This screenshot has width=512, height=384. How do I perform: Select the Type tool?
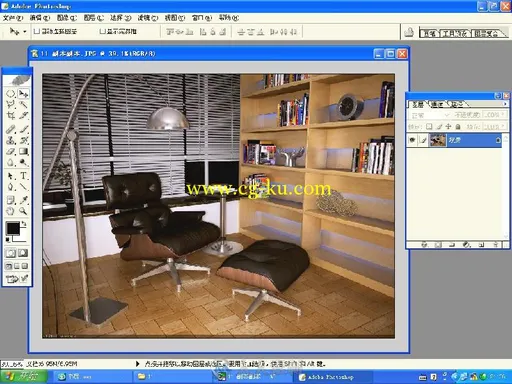tap(23, 176)
